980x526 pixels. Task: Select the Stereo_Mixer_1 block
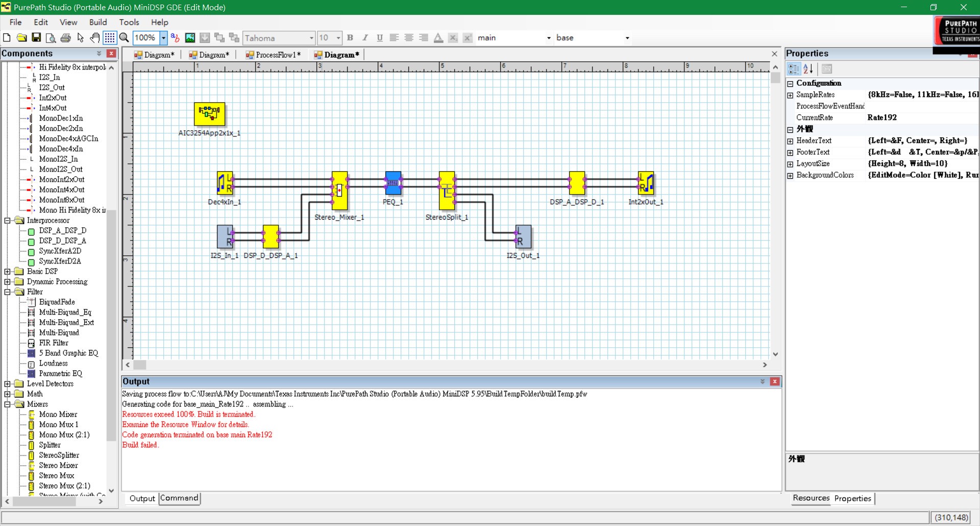(339, 190)
